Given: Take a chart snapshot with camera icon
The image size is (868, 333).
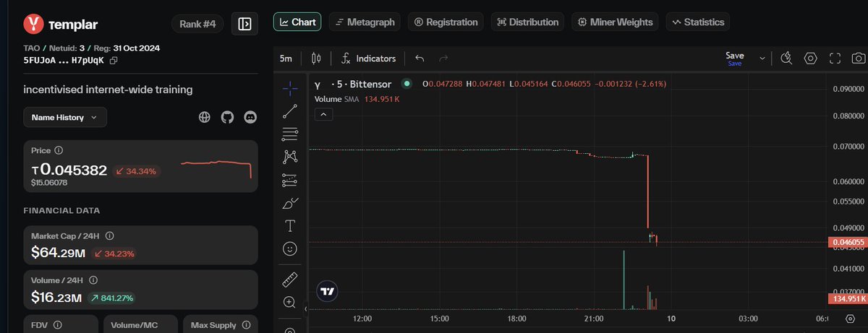Looking at the screenshot, I should [x=858, y=59].
